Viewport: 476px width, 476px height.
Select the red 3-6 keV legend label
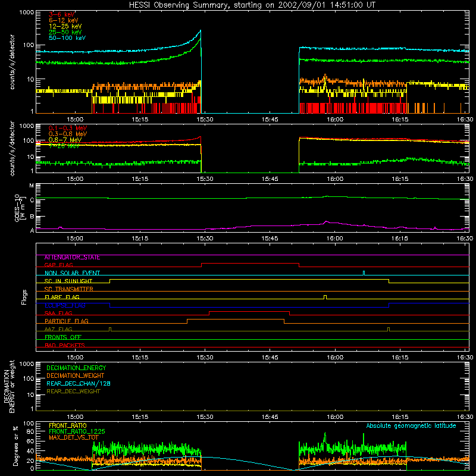click(61, 14)
